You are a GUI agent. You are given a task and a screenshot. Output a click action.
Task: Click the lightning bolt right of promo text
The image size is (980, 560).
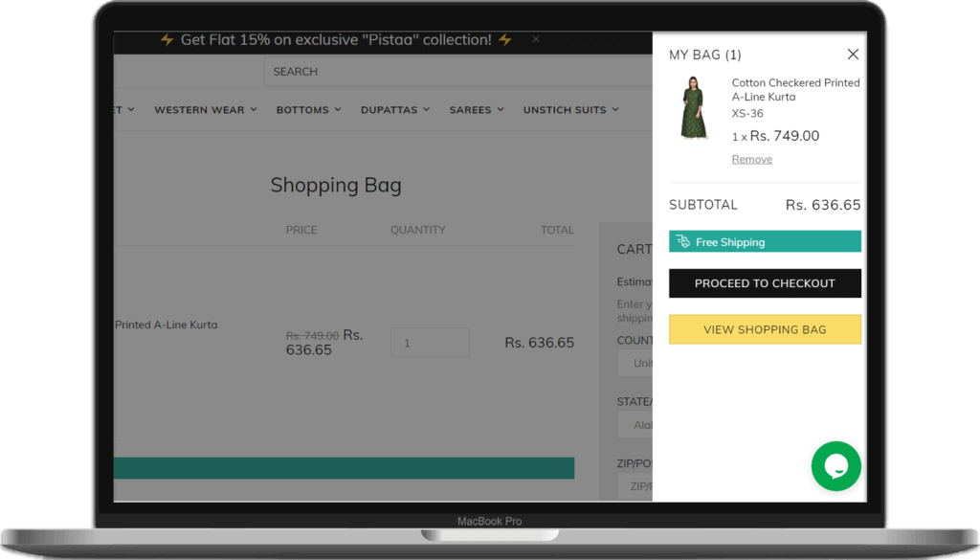click(505, 40)
